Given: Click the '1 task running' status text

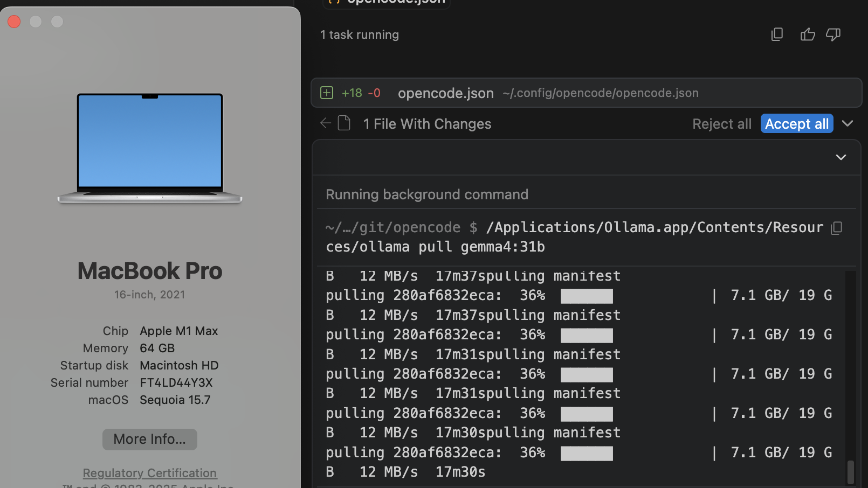Looking at the screenshot, I should (360, 34).
